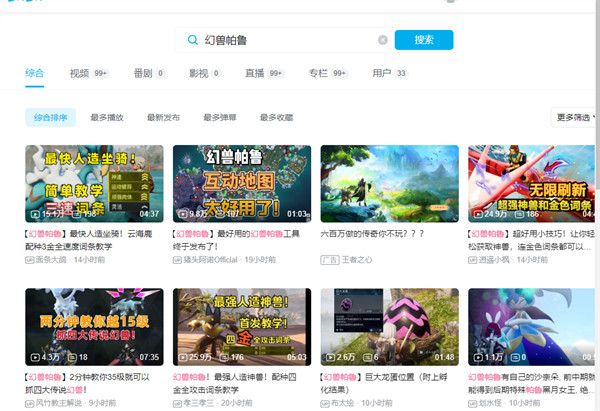
Task: Click the magnifier icon in search box
Action: pyautogui.click(x=193, y=40)
